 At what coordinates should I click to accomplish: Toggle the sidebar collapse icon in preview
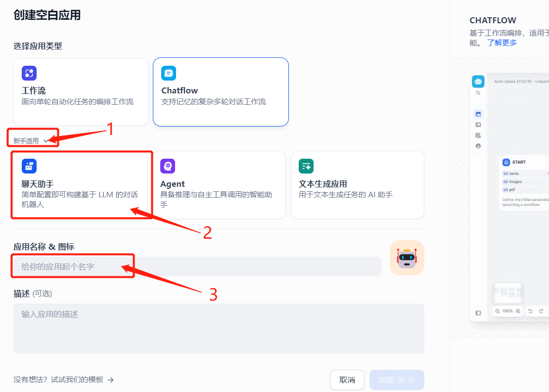pos(478,313)
